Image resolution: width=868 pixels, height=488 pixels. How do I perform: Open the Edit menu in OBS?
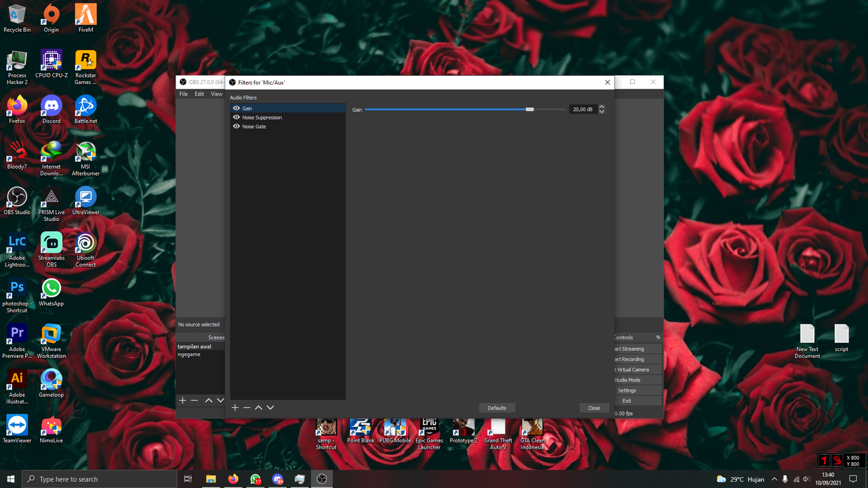tap(199, 94)
